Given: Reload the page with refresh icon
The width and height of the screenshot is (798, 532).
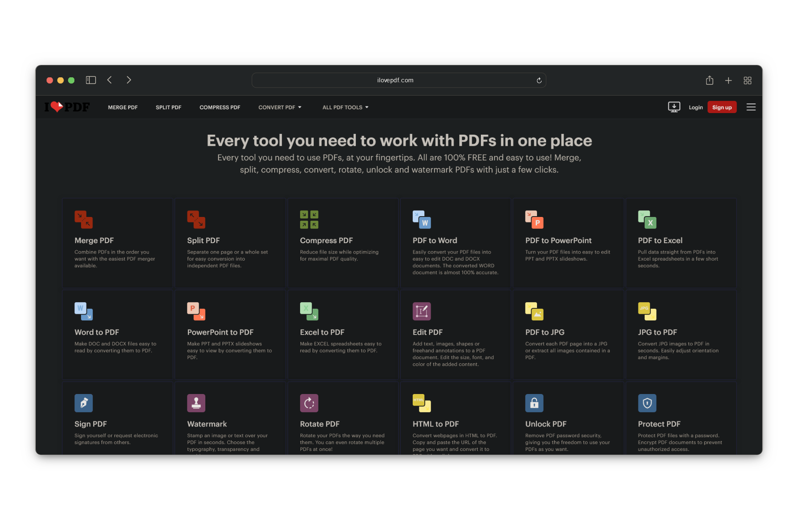Looking at the screenshot, I should [539, 80].
